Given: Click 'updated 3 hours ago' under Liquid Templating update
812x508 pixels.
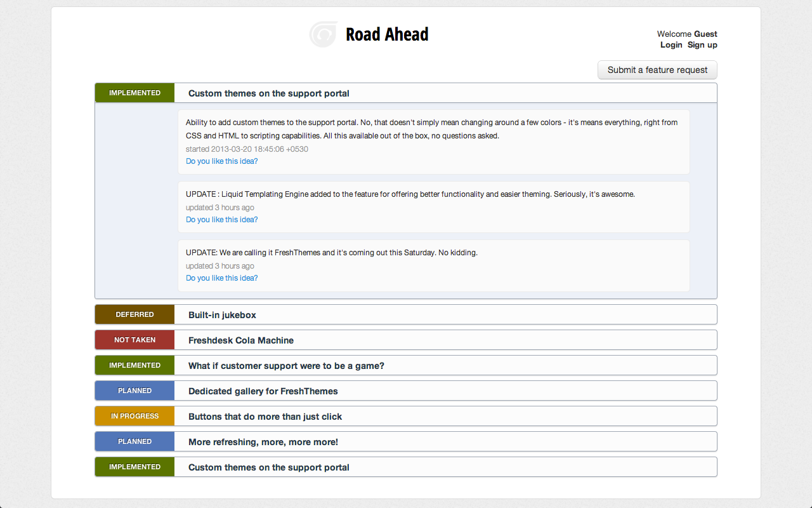Looking at the screenshot, I should (x=219, y=208).
